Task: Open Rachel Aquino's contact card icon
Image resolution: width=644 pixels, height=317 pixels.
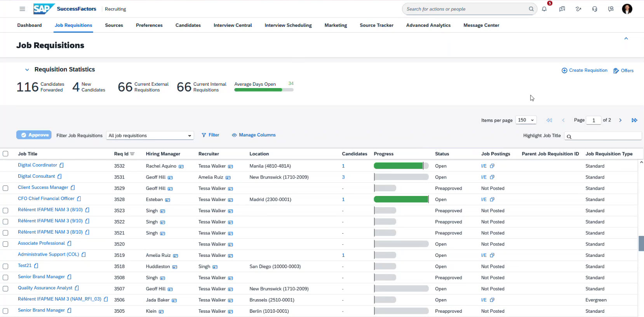Action: point(181,166)
